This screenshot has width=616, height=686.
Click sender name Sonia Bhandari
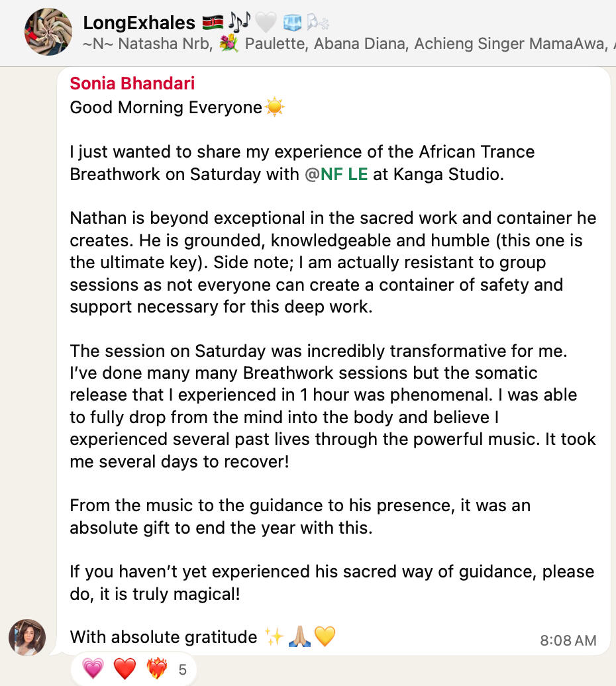coord(132,83)
